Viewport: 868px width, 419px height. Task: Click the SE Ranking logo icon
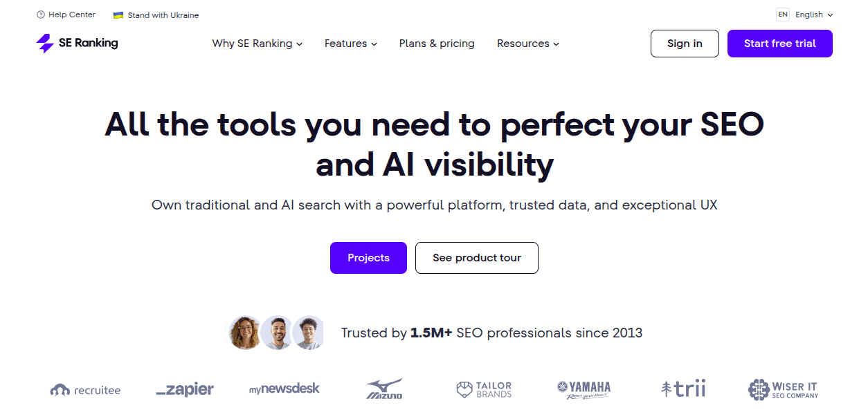click(x=45, y=44)
